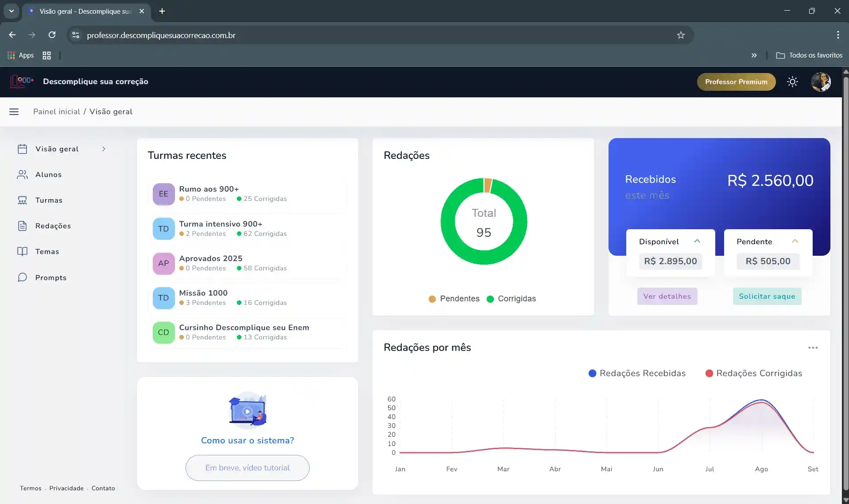Open the three-dot menu on Redações por mês
This screenshot has height=504, width=849.
point(813,347)
